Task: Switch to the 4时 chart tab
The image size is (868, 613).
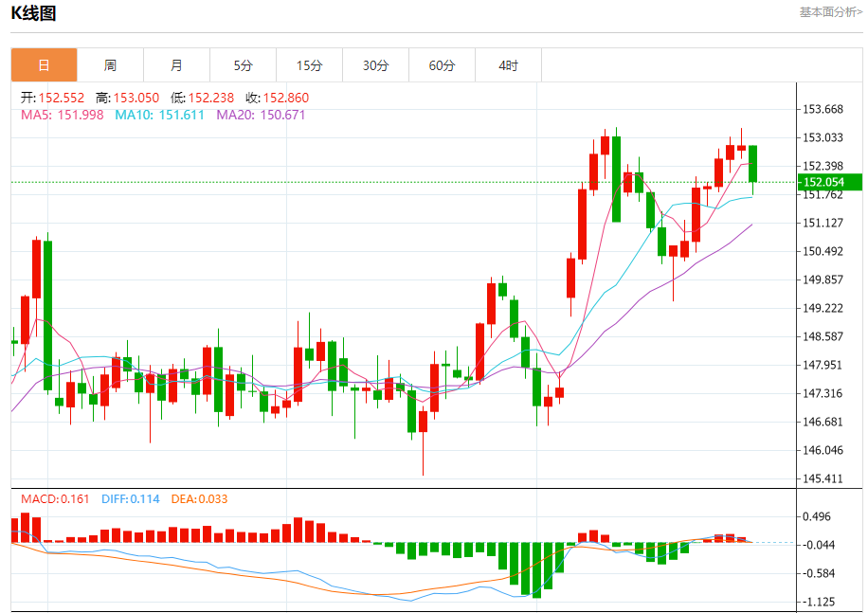Action: (508, 65)
